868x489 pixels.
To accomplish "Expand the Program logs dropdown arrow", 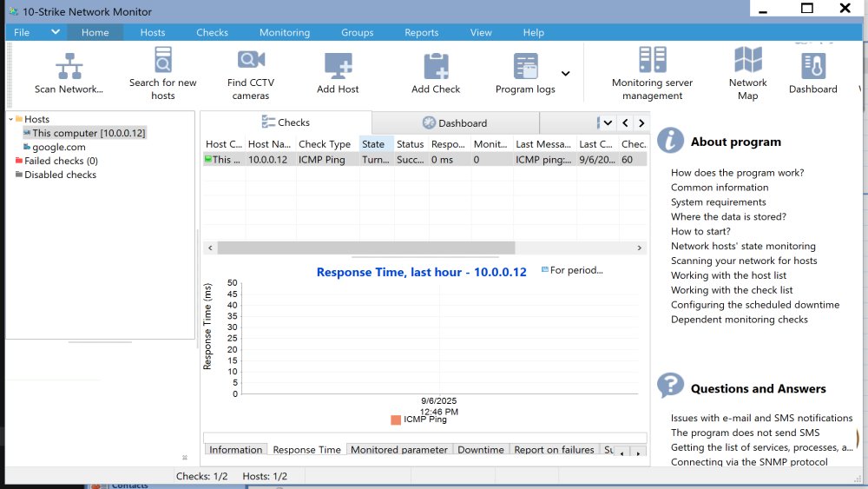I will 566,74.
